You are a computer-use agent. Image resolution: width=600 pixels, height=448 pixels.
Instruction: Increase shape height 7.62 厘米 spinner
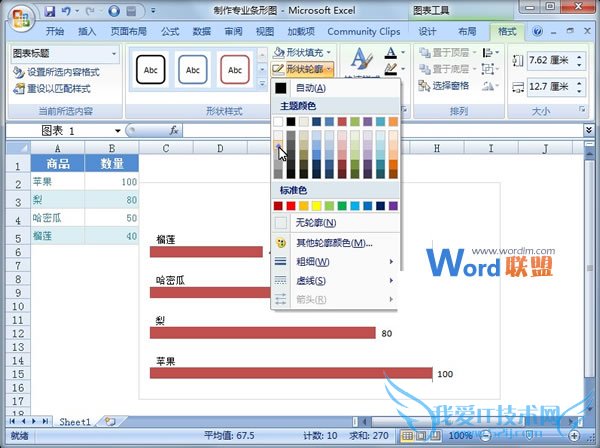click(579, 57)
